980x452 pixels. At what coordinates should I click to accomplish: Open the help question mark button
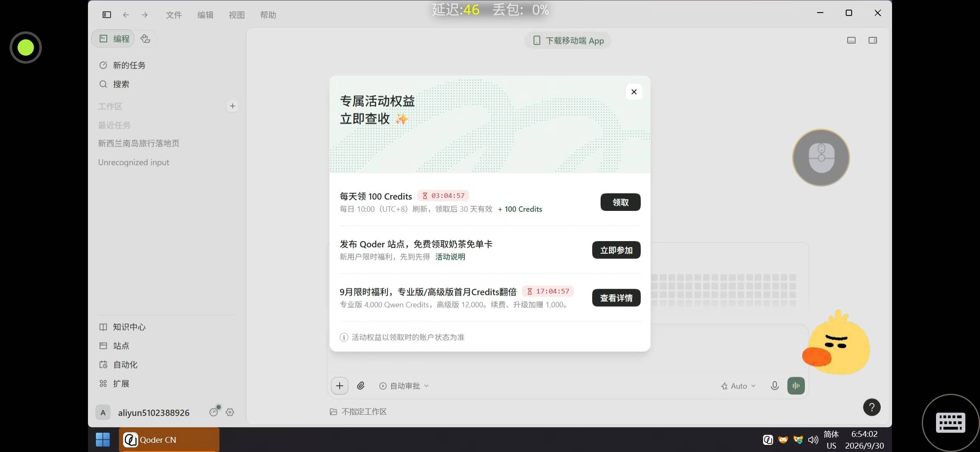(x=872, y=407)
